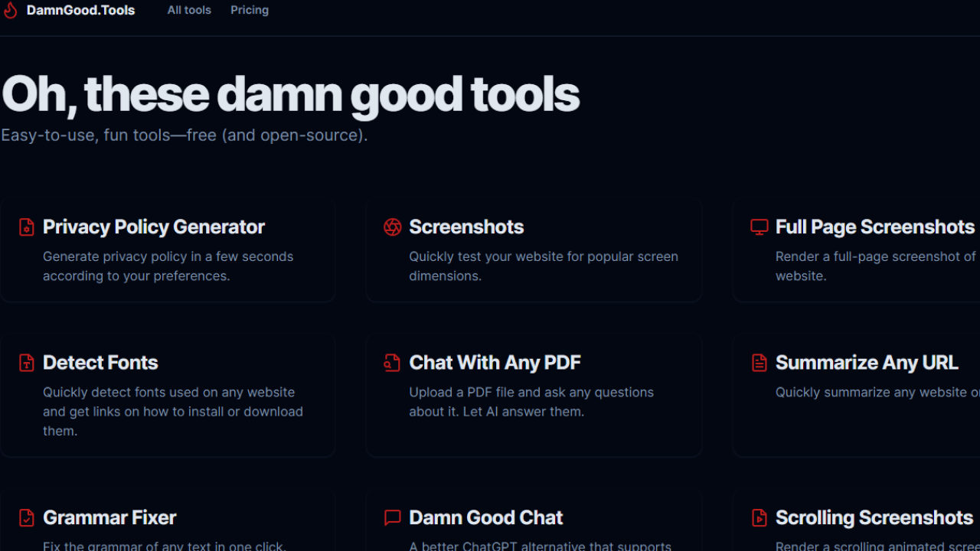The width and height of the screenshot is (980, 551).
Task: Click 'Render a full-page screenshot' description text
Action: (877, 266)
